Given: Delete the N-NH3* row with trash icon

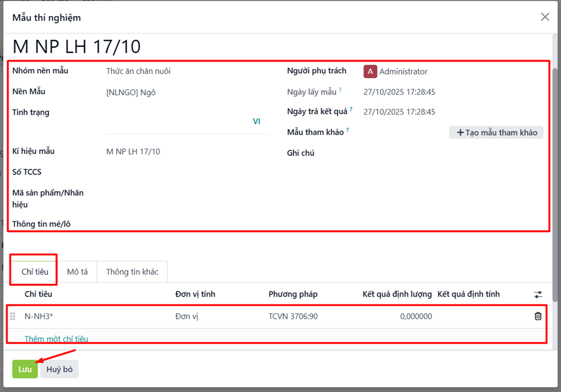Looking at the screenshot, I should tap(537, 316).
